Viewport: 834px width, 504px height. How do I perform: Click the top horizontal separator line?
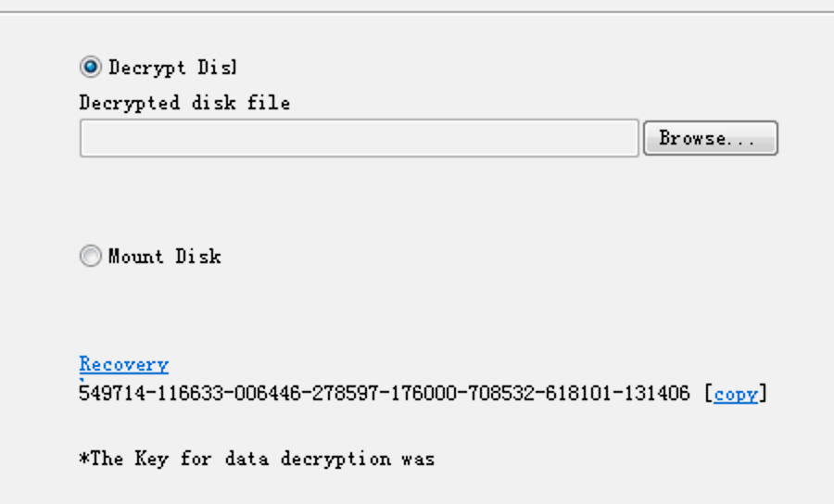click(417, 12)
